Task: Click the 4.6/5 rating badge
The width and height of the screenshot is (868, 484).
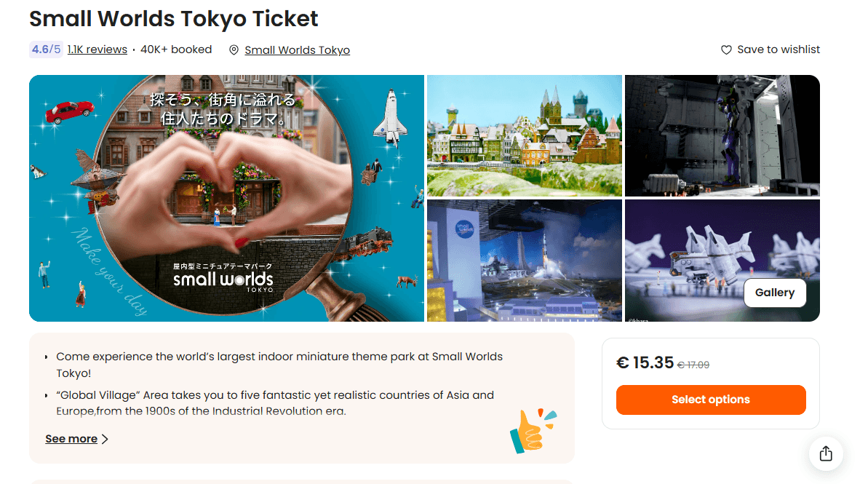Action: (46, 49)
